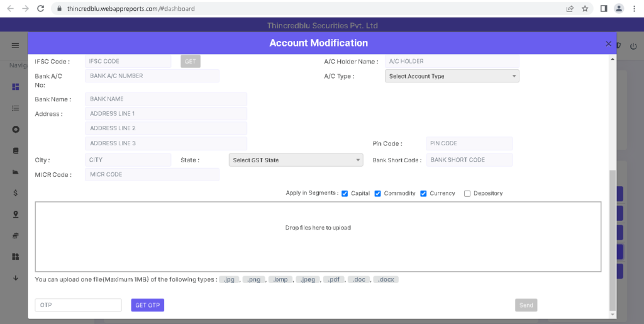Click the down arrow icon in sidebar
Image resolution: width=644 pixels, height=324 pixels.
[x=16, y=278]
